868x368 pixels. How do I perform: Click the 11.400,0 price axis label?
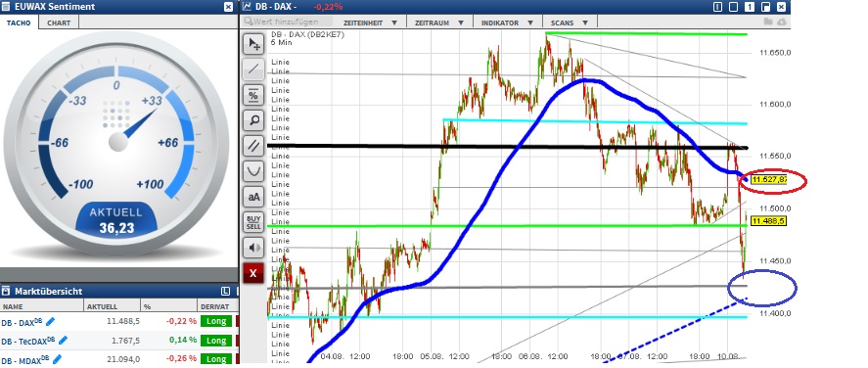point(776,313)
